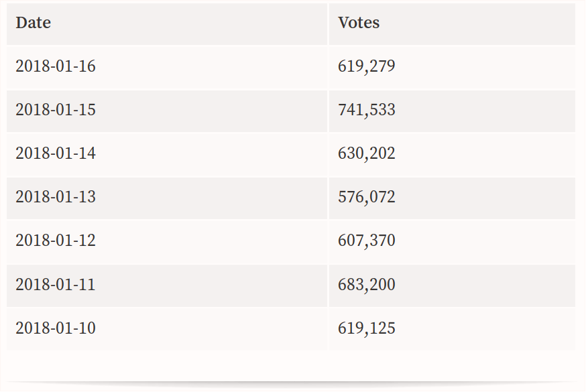Select the 630,202 votes cell
The width and height of the screenshot is (586, 392).
click(452, 155)
